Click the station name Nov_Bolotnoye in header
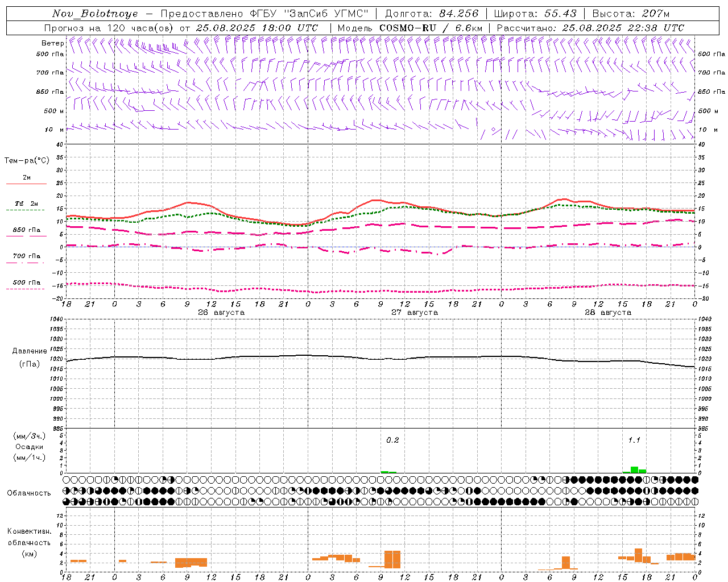The height and width of the screenshot is (582, 728). (x=95, y=14)
